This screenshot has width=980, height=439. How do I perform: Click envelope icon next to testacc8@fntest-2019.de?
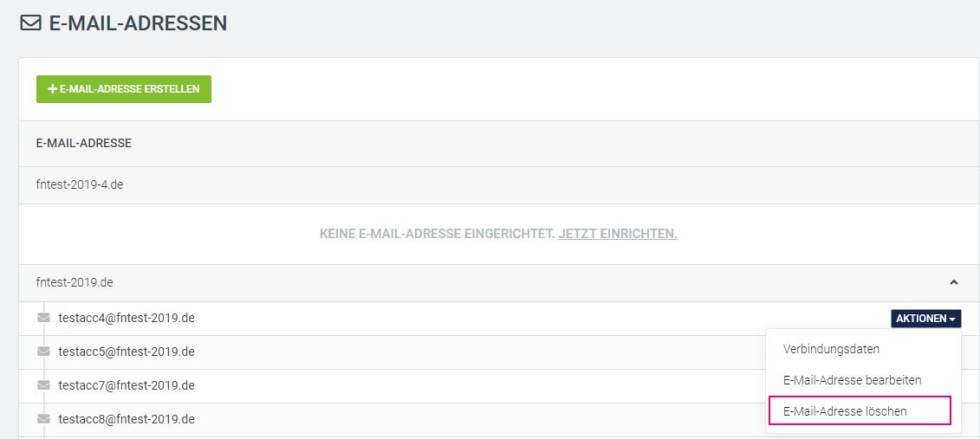tap(43, 419)
